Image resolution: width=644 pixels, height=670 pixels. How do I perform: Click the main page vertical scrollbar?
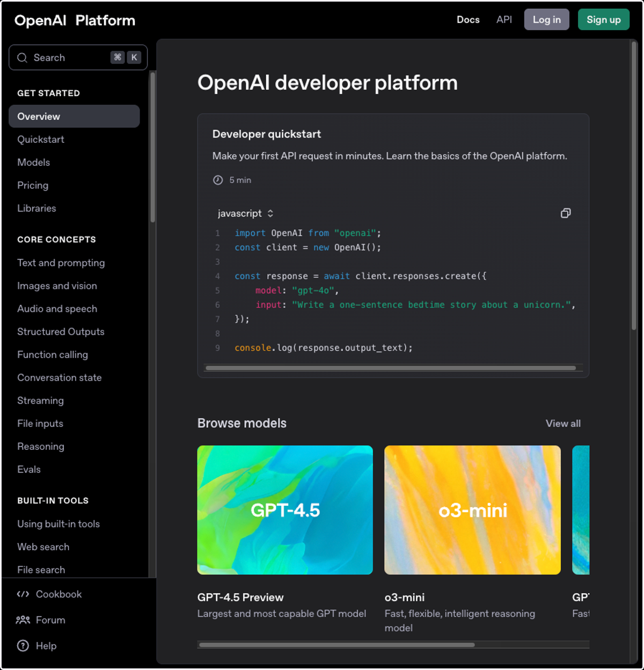pos(634,186)
